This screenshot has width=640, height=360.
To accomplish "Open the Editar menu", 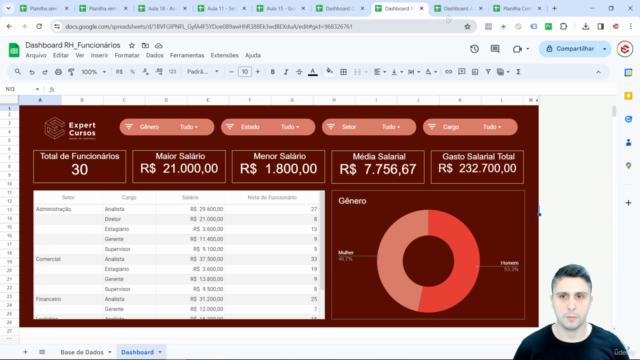I will [x=60, y=56].
